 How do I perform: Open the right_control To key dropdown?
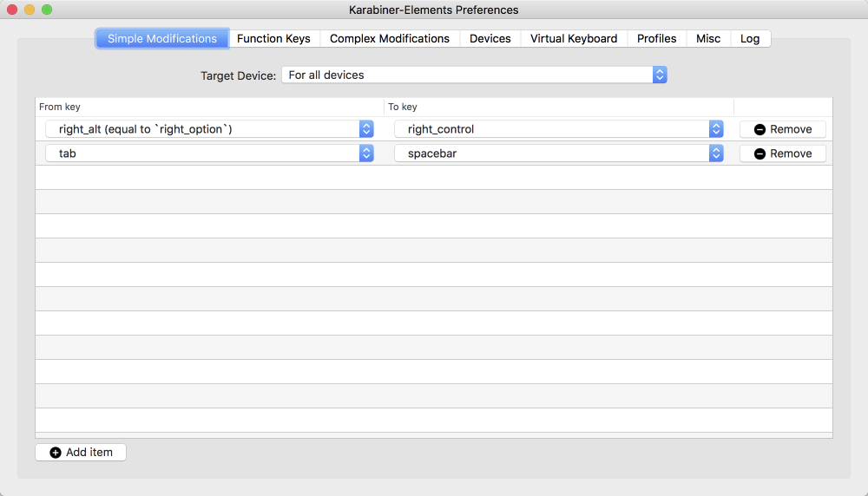coord(558,129)
